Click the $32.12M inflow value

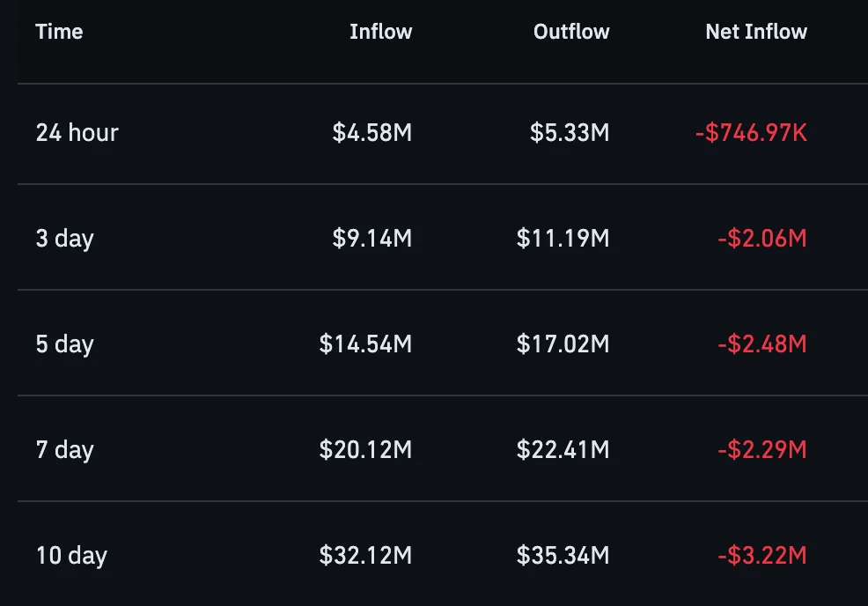tap(365, 556)
